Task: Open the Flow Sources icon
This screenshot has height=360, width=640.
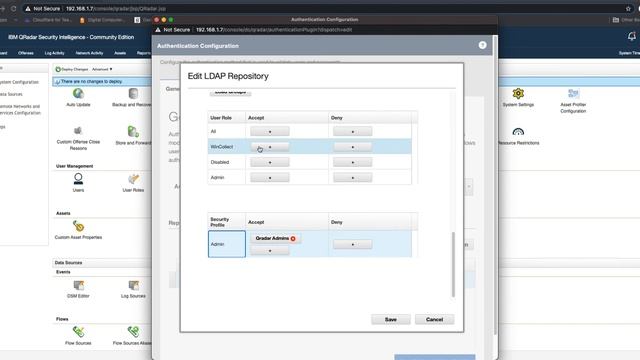Action: pos(78,331)
